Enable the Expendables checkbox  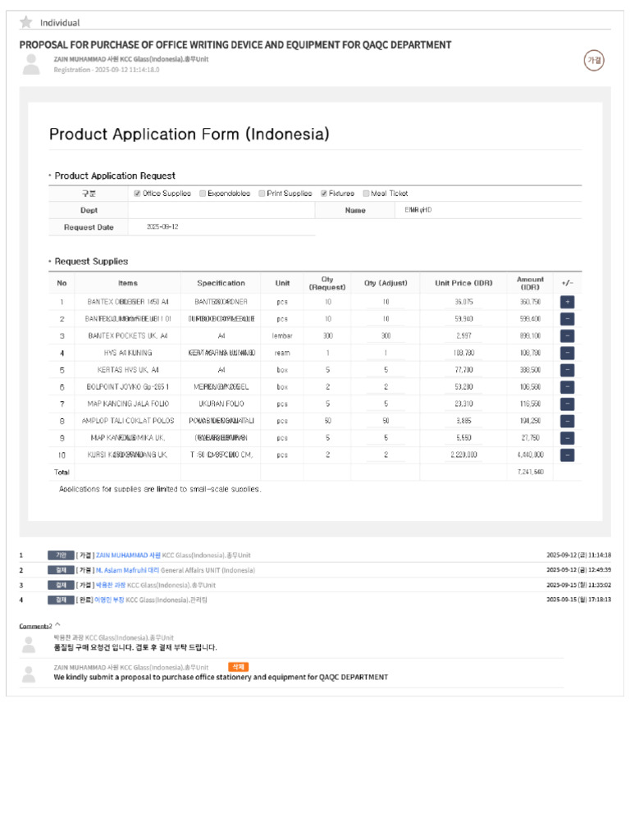point(203,194)
